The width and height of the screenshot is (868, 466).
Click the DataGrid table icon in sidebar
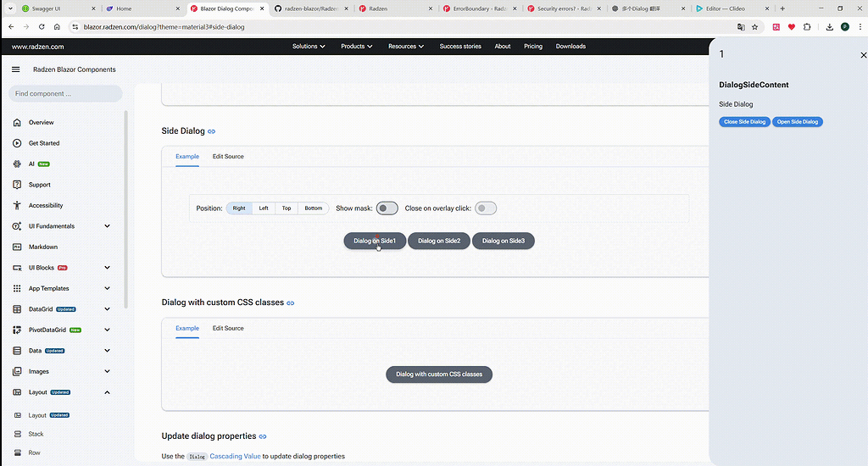tap(17, 309)
